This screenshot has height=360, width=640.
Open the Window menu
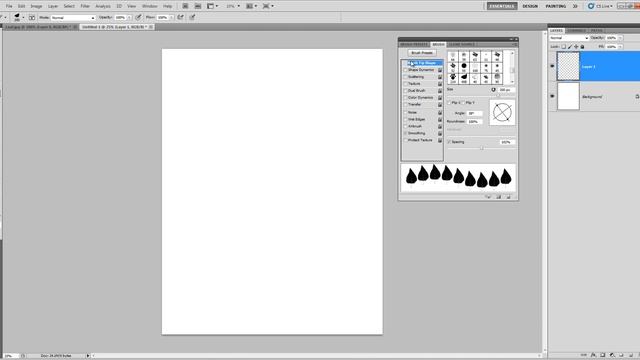149,6
